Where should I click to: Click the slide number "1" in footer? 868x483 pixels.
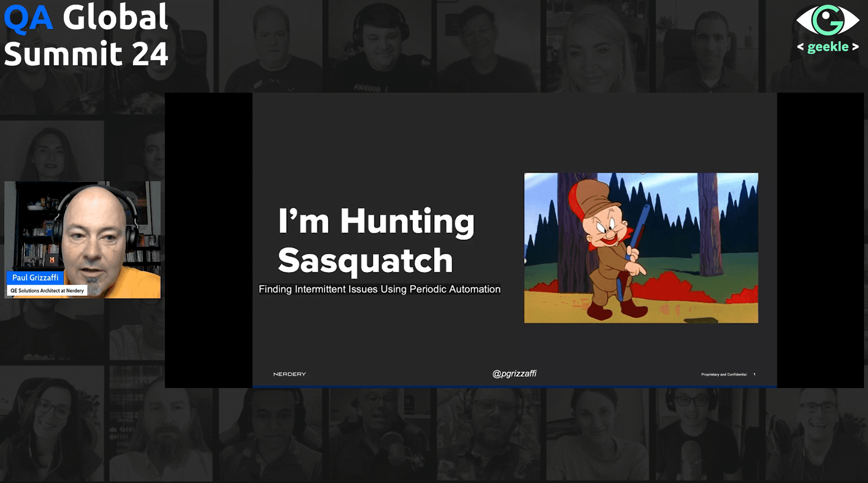754,374
